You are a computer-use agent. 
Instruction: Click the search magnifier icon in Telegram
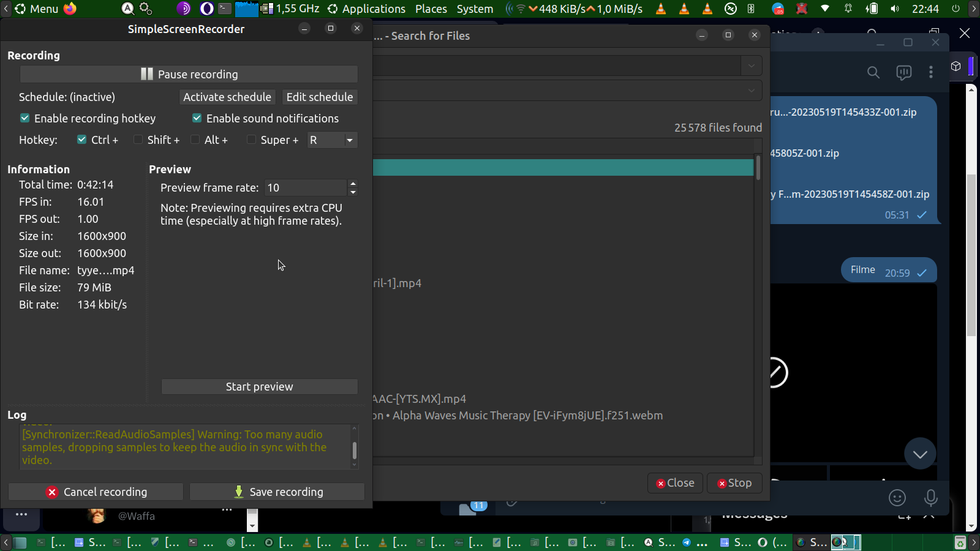click(873, 73)
